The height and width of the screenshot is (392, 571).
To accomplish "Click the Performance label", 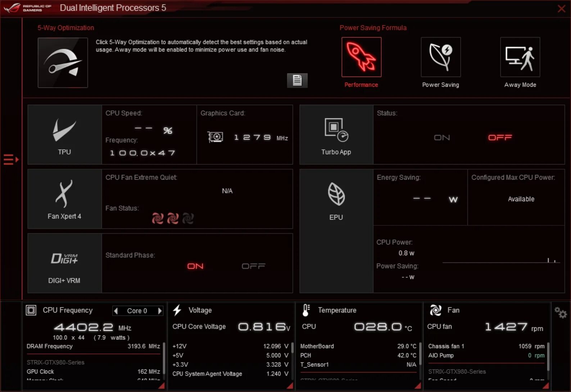I will [x=361, y=85].
